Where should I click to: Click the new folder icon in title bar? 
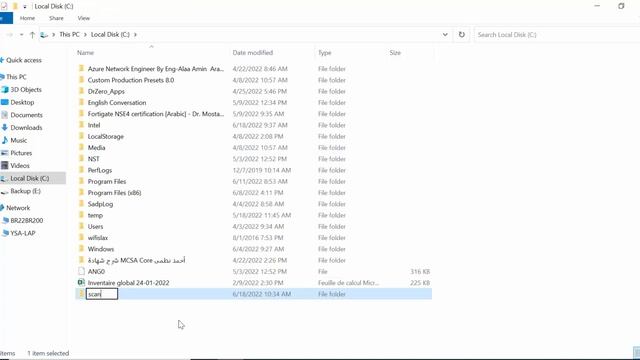click(15, 6)
